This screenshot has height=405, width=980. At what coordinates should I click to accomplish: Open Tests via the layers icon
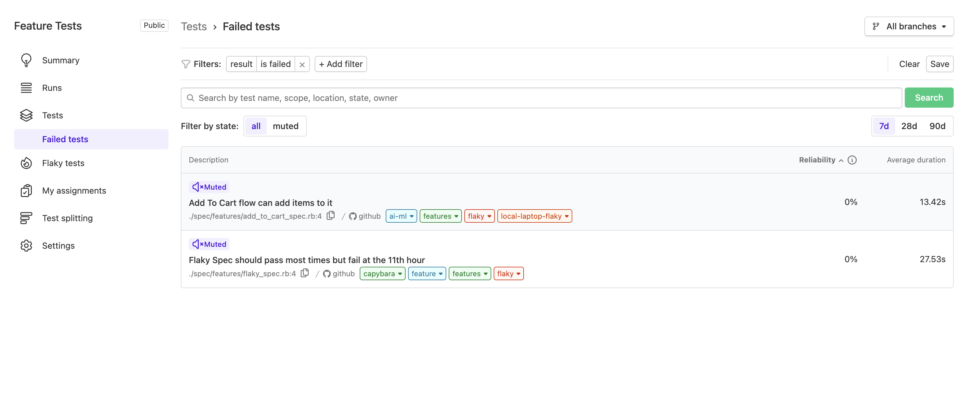coord(26,115)
